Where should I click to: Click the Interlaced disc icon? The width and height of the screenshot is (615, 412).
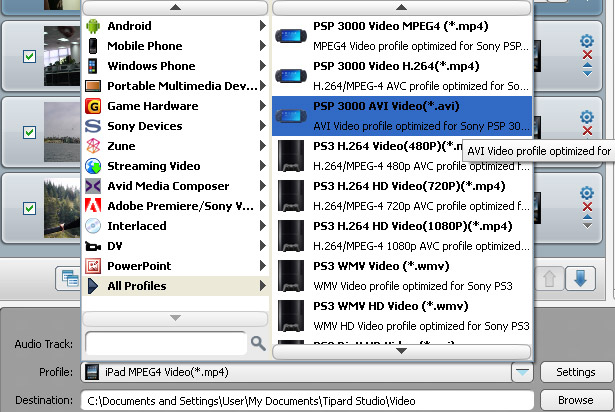[x=93, y=226]
